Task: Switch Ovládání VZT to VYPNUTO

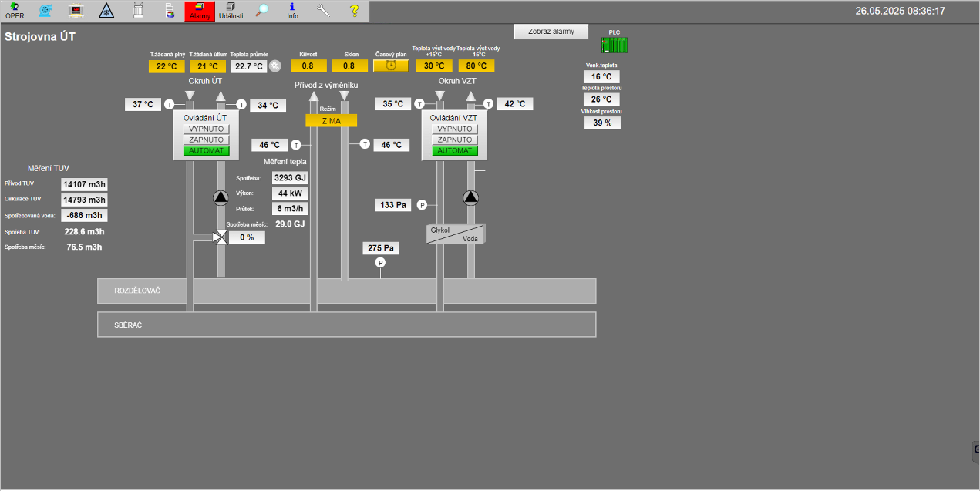Action: pos(455,129)
